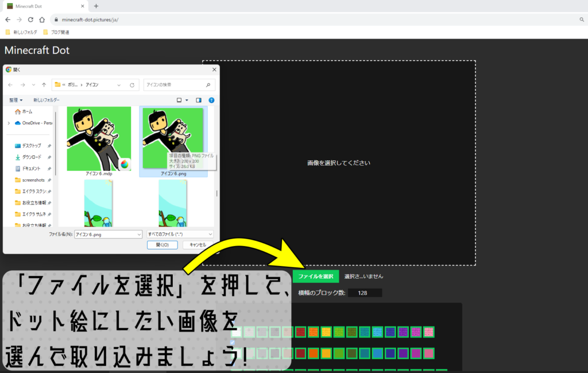Open the 整理 menu in the dialog
Image resolution: width=588 pixels, height=373 pixels.
[x=16, y=99]
